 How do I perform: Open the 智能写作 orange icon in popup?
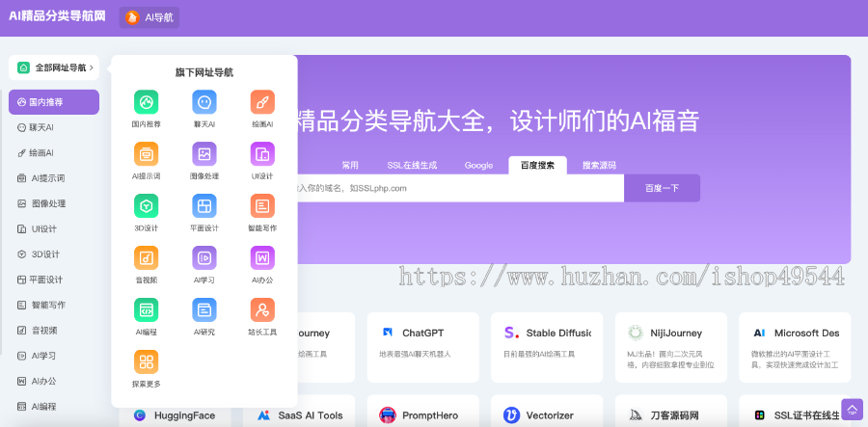click(262, 205)
